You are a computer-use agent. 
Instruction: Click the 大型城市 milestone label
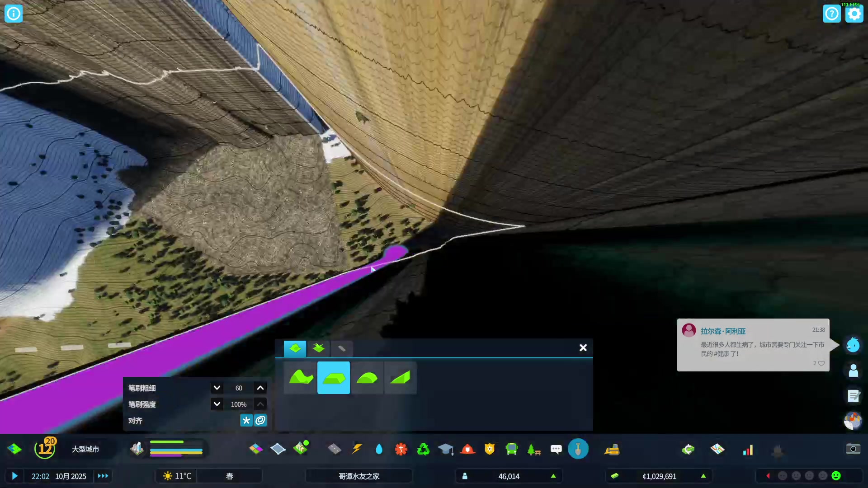pos(85,449)
